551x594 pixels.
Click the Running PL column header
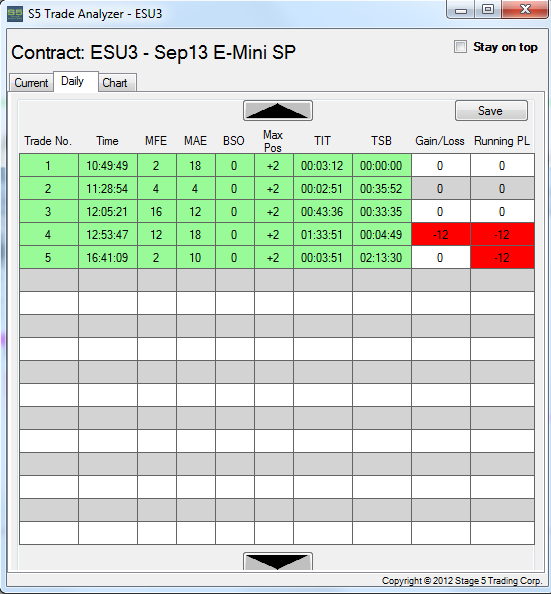(x=502, y=141)
